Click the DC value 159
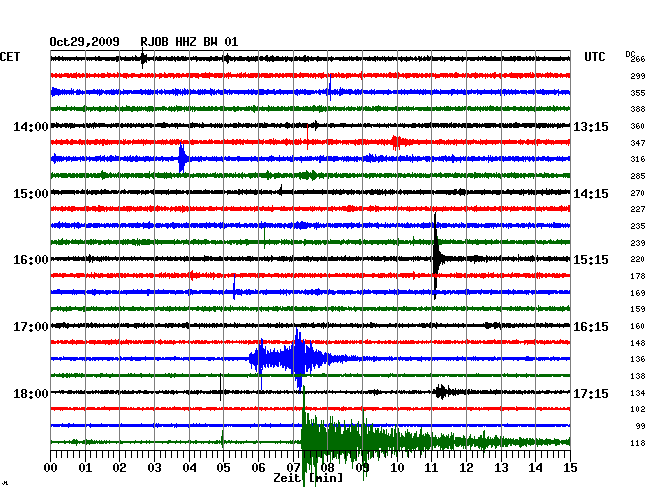 pyautogui.click(x=638, y=309)
